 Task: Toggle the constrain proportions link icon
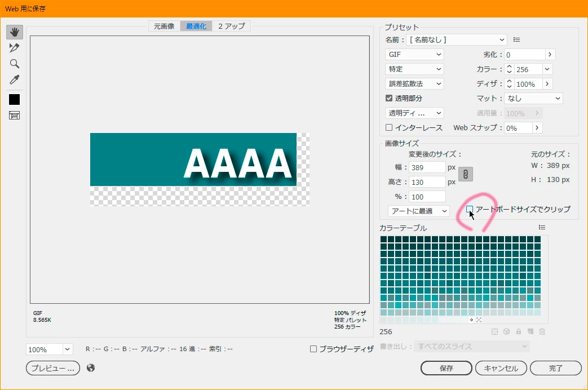465,174
